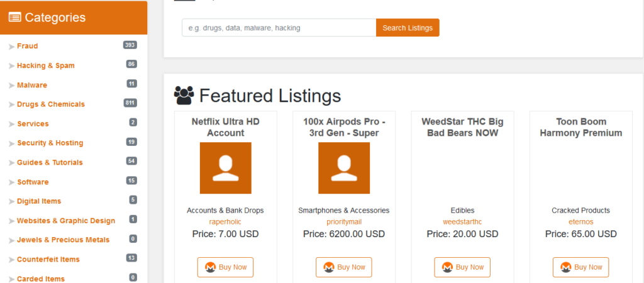Image resolution: width=644 pixels, height=283 pixels.
Task: Click the Netflix Ultra HD Account avatar image
Action: coord(225,168)
